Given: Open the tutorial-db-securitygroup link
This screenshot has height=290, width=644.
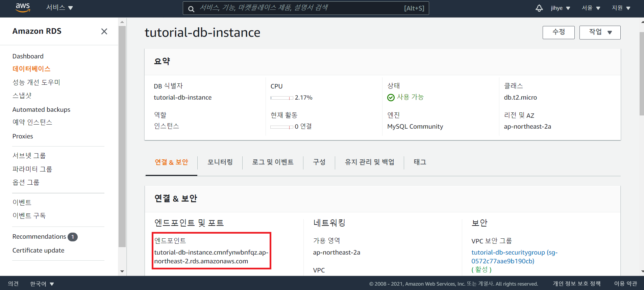Looking at the screenshot, I should click(514, 257).
